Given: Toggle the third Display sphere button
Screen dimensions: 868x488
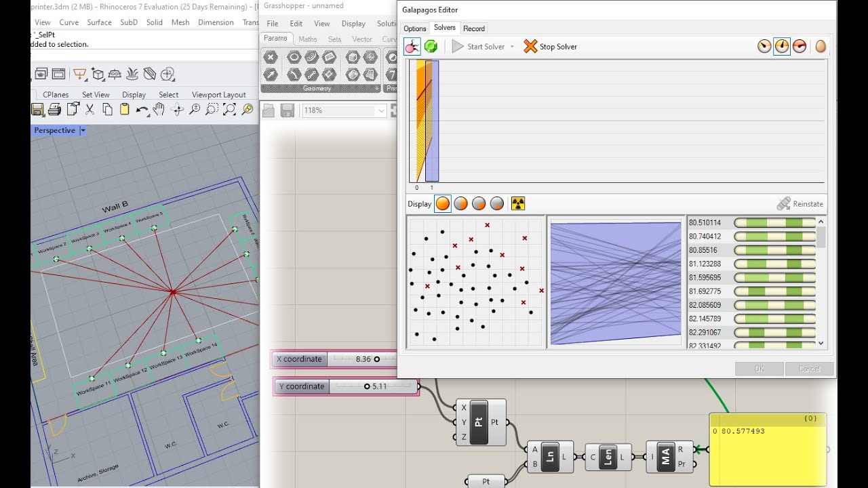Looking at the screenshot, I should tap(479, 203).
